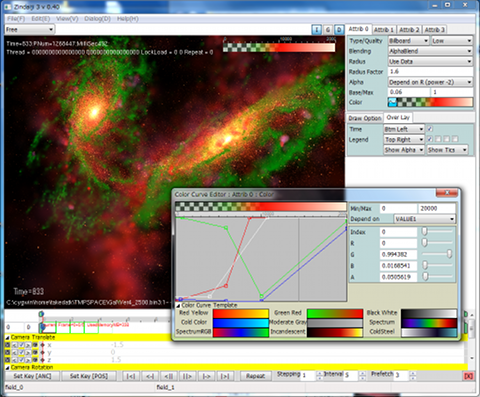Click the red [X] icon at bottom right
The width and height of the screenshot is (480, 397).
tap(468, 376)
